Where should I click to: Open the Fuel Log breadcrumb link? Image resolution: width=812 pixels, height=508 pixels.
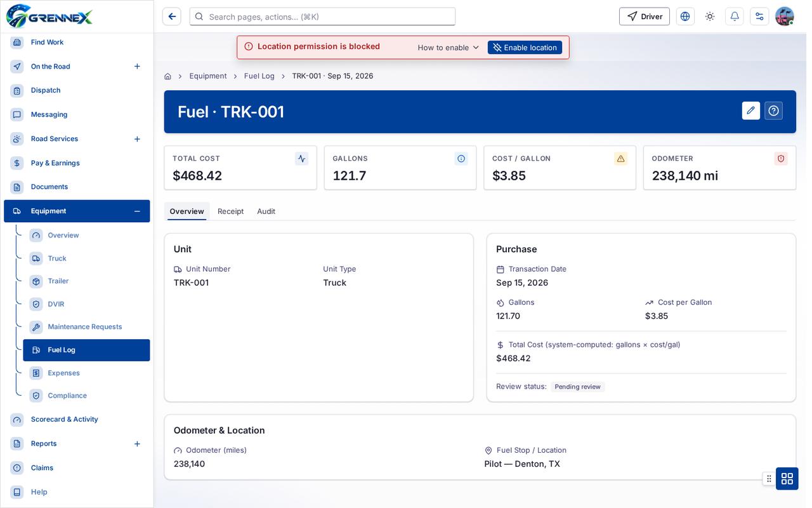tap(259, 76)
